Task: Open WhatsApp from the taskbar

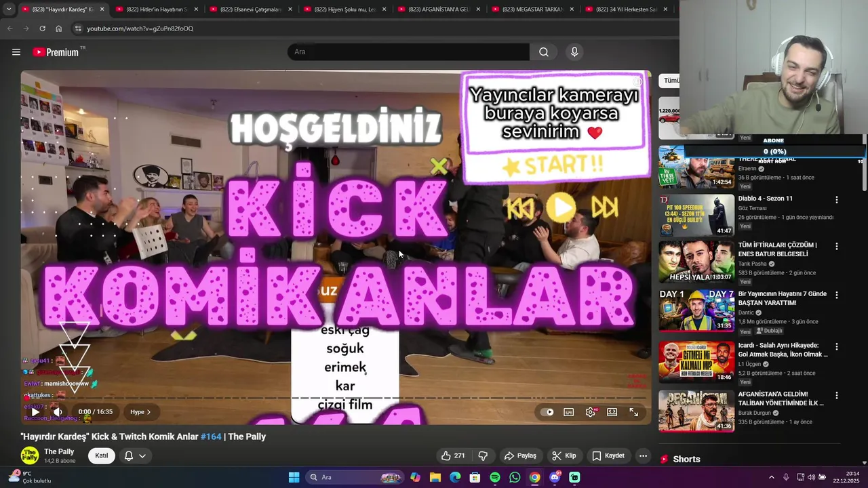Action: click(x=515, y=477)
